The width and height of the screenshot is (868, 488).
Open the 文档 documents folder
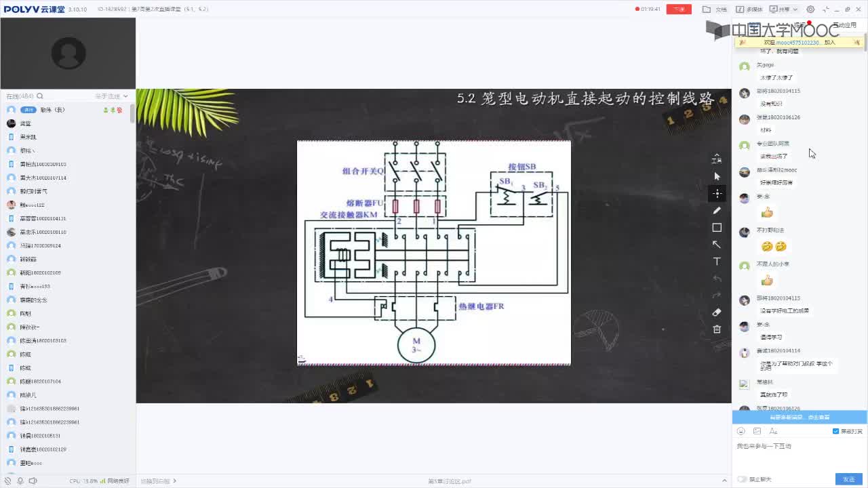715,9
